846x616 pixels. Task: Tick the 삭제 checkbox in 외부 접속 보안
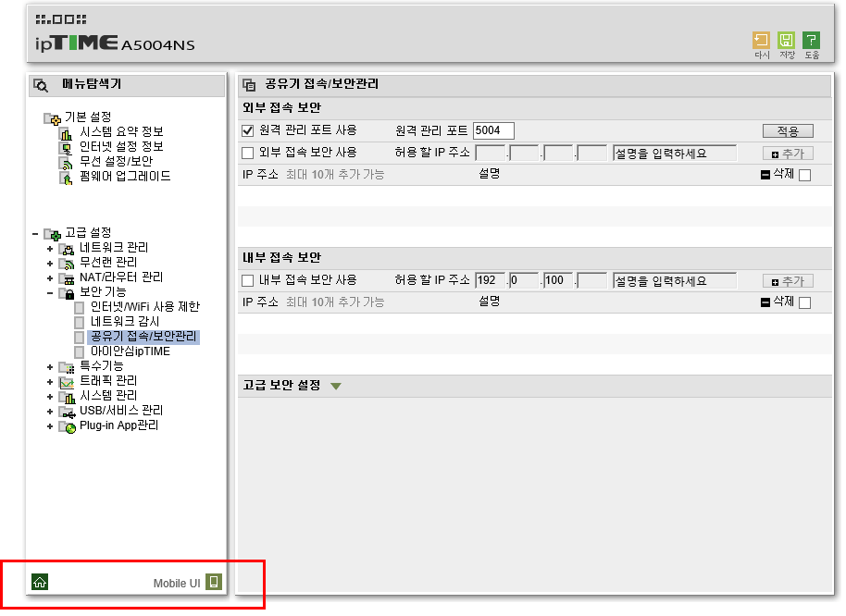click(x=804, y=175)
